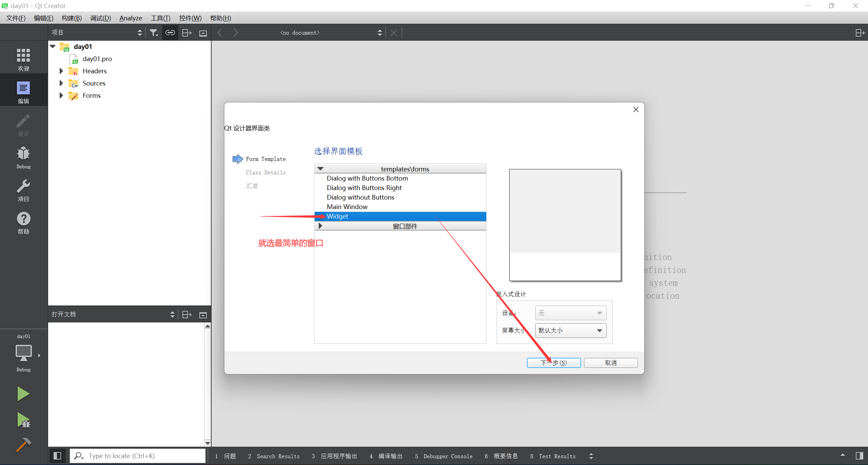Open the Projects wrench mode
Image resolution: width=868 pixels, height=465 pixels.
tap(23, 190)
